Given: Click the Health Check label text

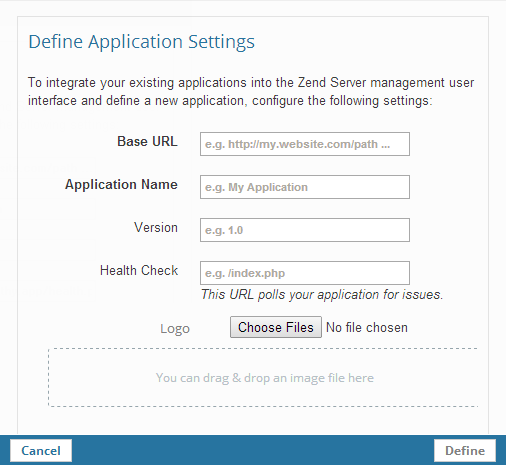Looking at the screenshot, I should click(139, 270).
